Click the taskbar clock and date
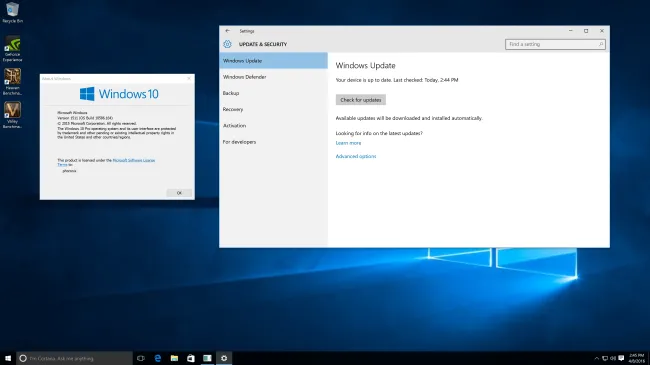 (636, 358)
